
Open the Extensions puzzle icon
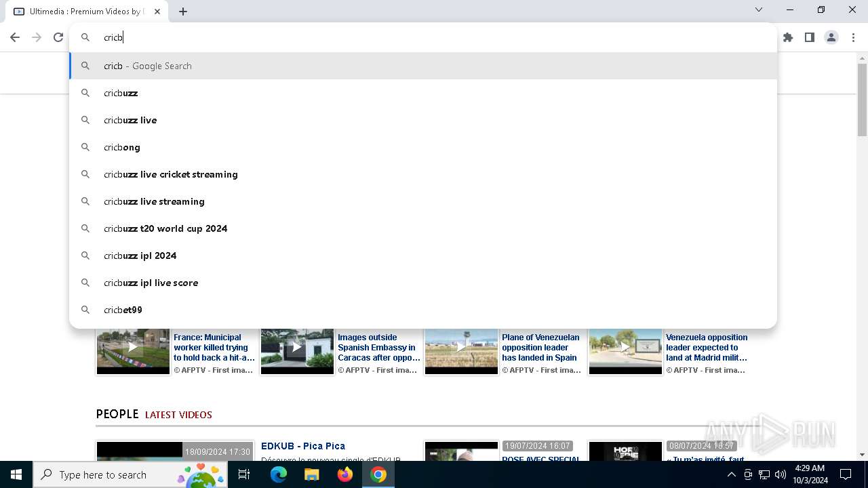click(x=788, y=37)
